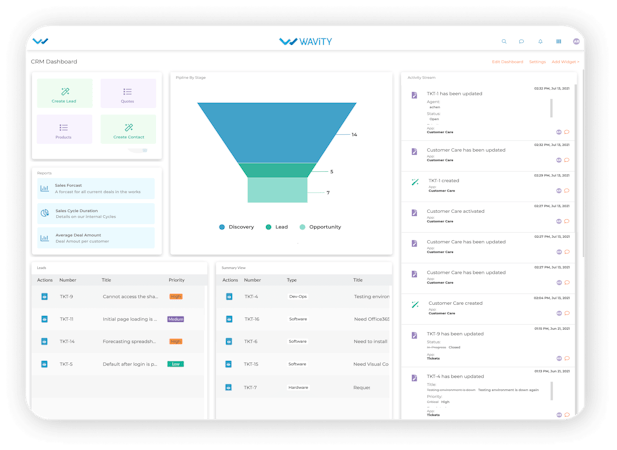Select 'Forecasting spreadsh...' lead title

[x=129, y=341]
